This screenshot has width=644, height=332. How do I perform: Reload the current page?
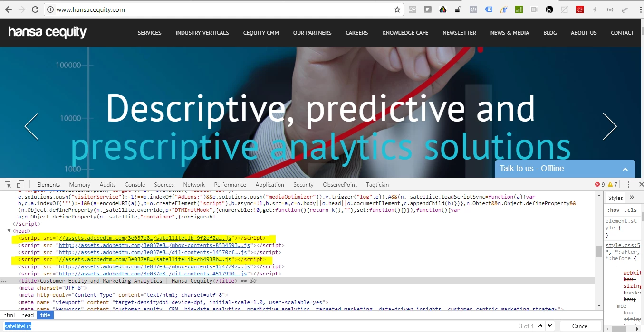(35, 9)
